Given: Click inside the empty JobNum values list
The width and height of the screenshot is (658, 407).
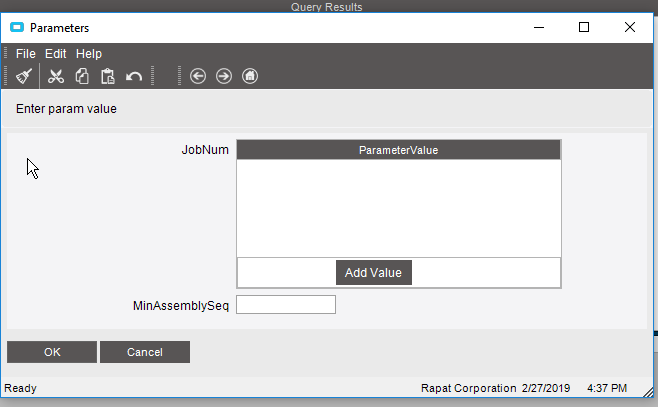Looking at the screenshot, I should coord(398,208).
